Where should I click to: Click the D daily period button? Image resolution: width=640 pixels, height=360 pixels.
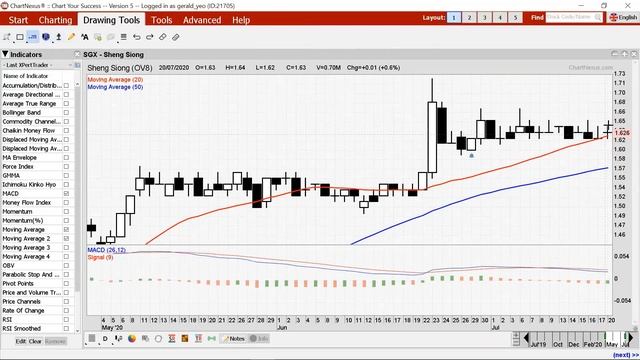point(105,338)
